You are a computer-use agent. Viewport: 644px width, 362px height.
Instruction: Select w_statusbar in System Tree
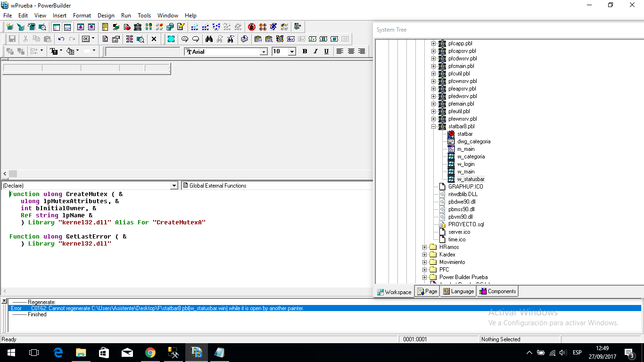(471, 179)
